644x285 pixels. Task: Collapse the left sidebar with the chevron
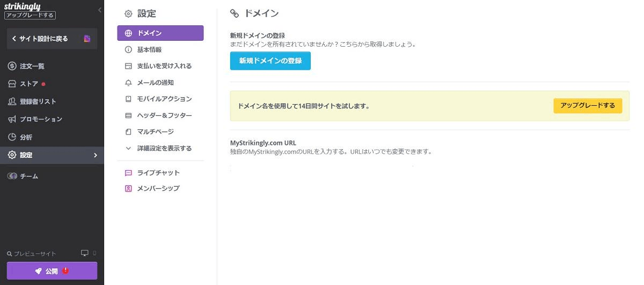click(x=99, y=10)
